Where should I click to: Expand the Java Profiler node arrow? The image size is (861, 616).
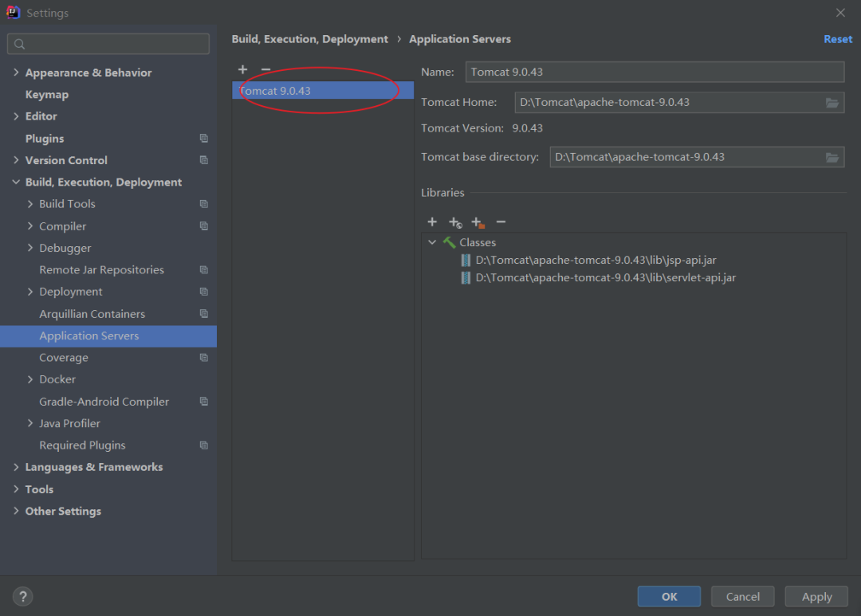point(30,423)
